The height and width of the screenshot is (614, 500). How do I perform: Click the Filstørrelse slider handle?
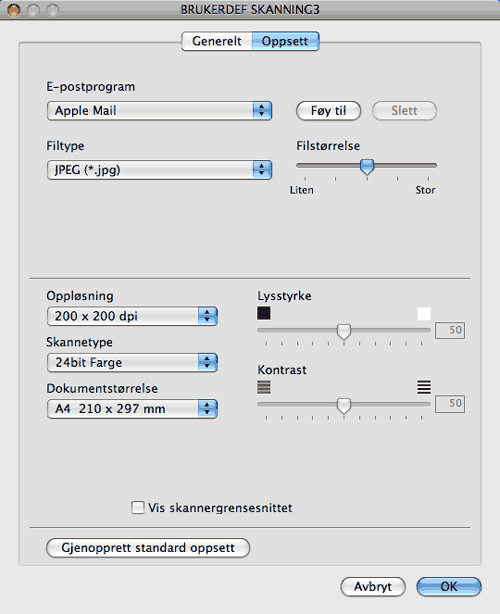pos(367,167)
